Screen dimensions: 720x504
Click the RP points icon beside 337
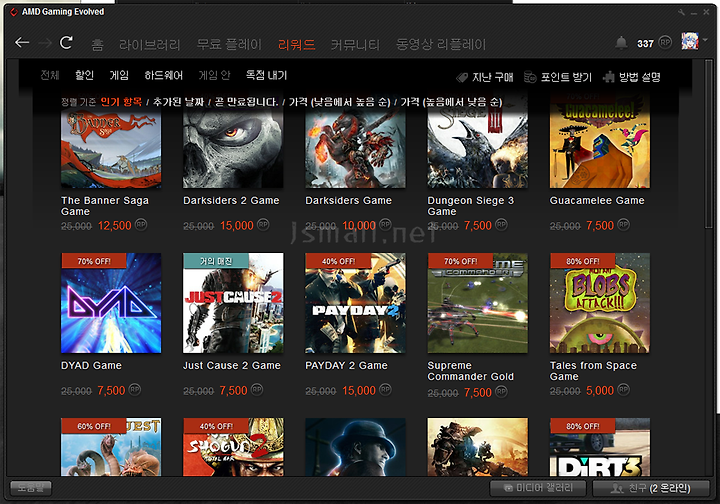point(665,43)
